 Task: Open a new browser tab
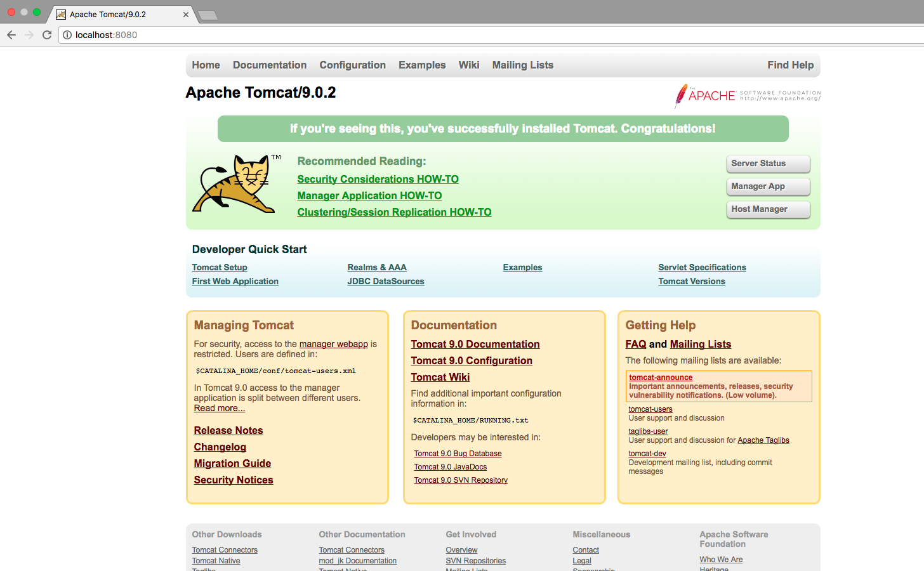click(208, 15)
